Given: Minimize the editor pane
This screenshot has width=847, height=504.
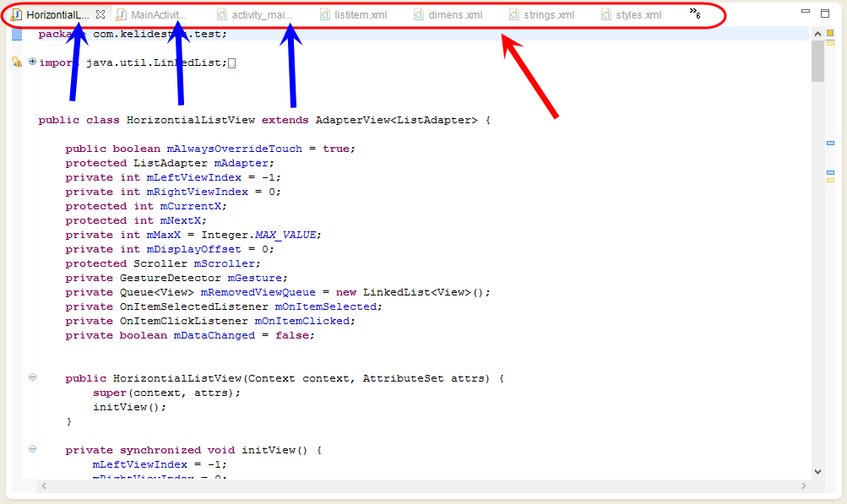Looking at the screenshot, I should pos(806,11).
